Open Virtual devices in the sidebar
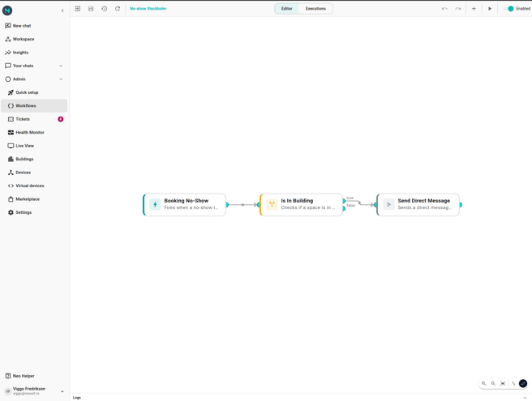 click(34, 186)
